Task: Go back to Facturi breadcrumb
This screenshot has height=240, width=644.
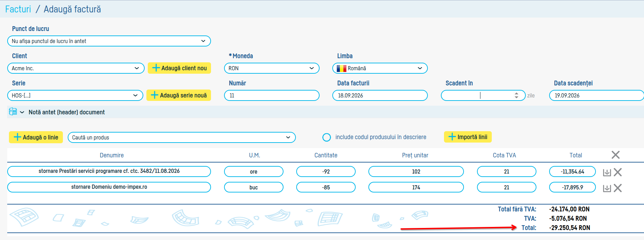Action: 18,9
